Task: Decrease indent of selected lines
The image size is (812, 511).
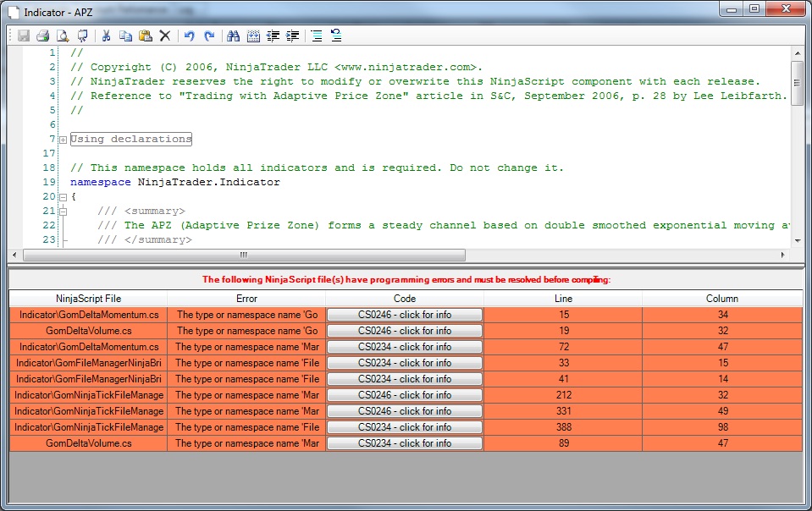Action: [x=273, y=36]
